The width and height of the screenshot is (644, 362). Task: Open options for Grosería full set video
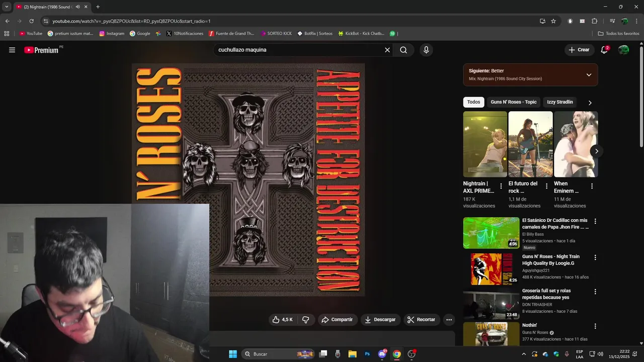(595, 292)
